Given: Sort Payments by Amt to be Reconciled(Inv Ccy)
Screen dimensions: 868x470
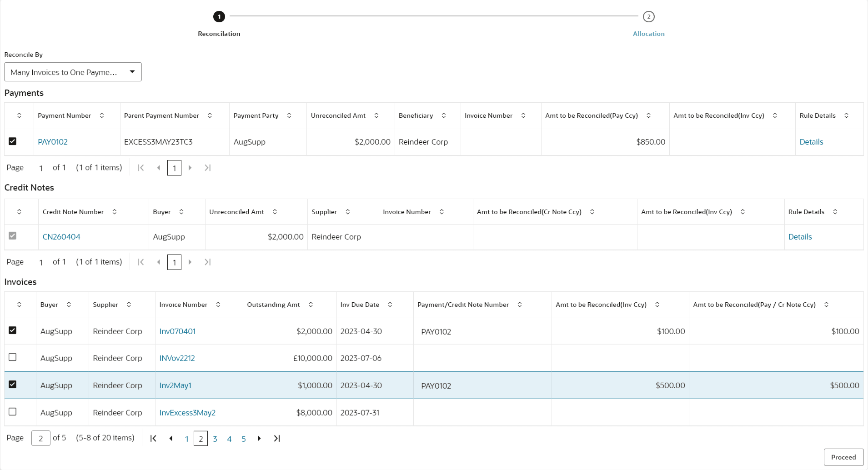Looking at the screenshot, I should coord(775,115).
